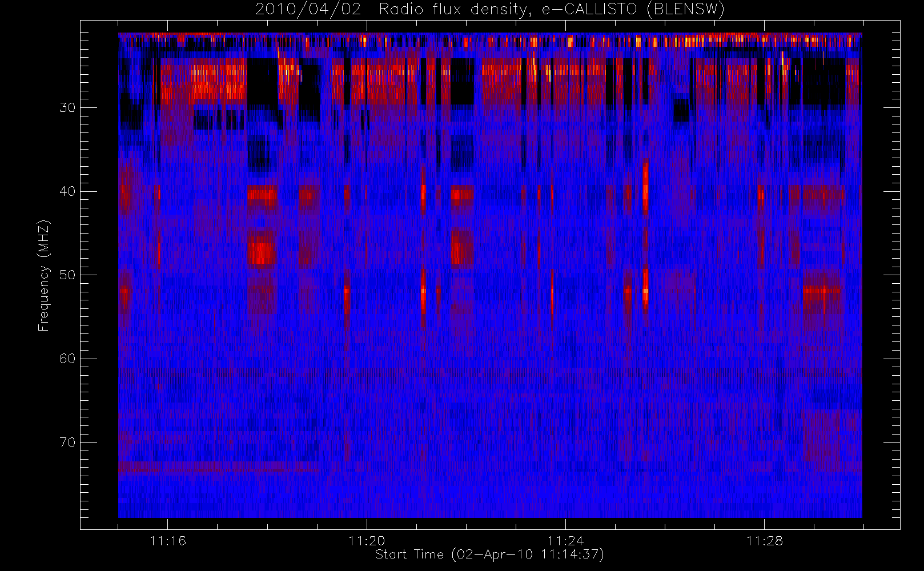Click the 11:16 time tick label
This screenshot has height=571, width=924.
click(x=168, y=541)
